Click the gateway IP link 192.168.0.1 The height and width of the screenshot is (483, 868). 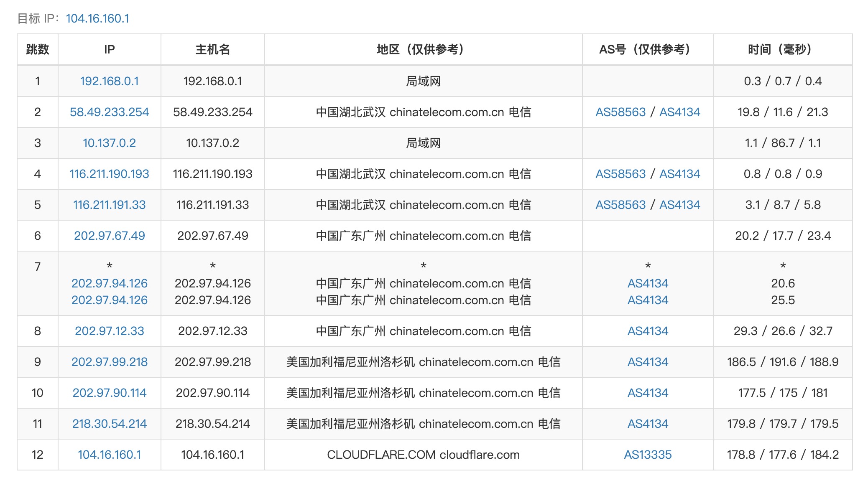coord(109,81)
